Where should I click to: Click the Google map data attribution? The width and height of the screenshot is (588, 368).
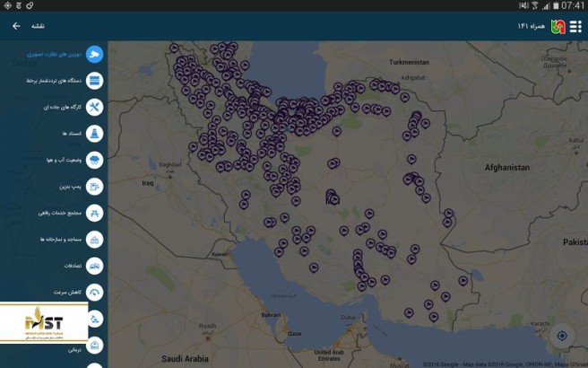tap(505, 364)
